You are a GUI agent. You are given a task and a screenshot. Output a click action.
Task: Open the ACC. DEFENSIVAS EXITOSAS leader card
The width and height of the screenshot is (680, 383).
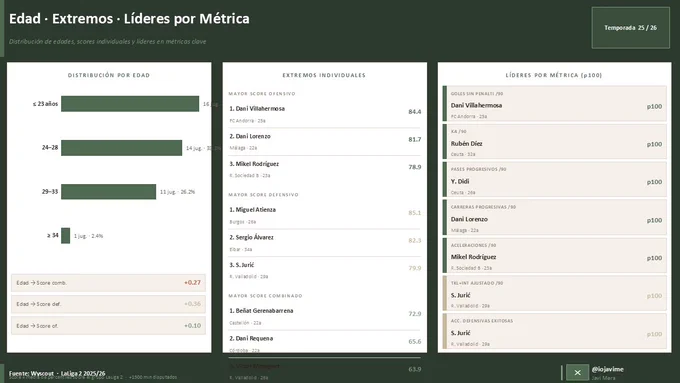(555, 331)
